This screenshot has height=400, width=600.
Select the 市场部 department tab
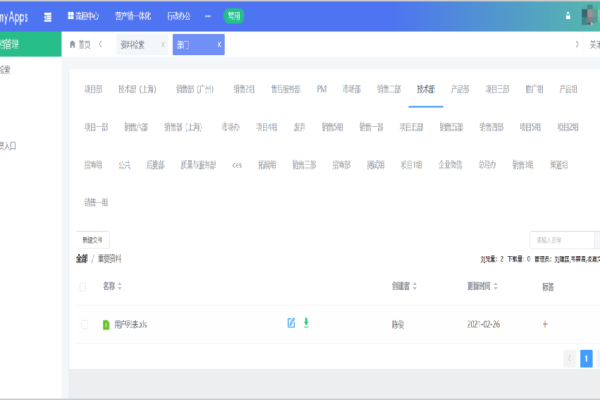[x=352, y=89]
